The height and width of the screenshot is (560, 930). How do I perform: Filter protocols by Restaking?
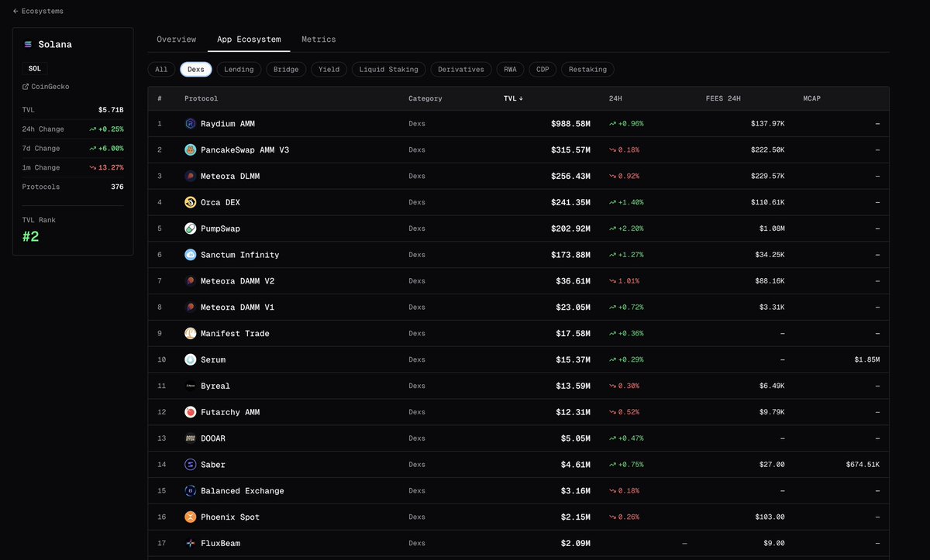587,70
